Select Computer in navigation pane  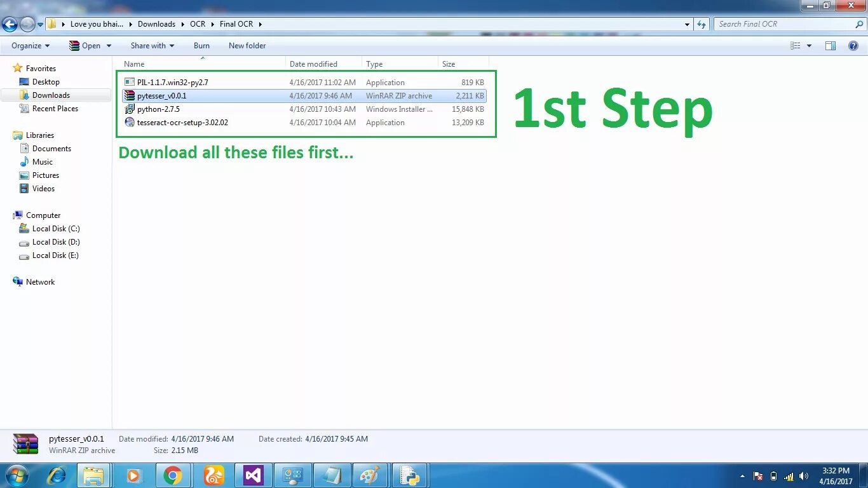coord(43,215)
